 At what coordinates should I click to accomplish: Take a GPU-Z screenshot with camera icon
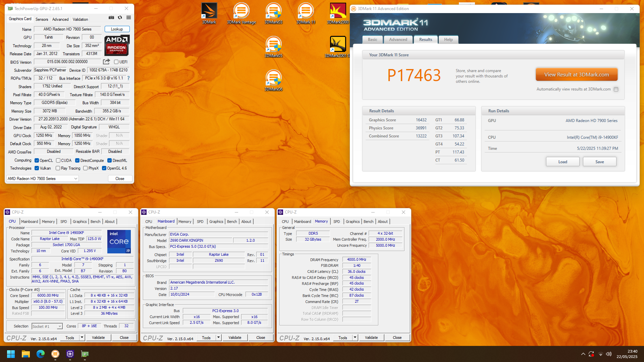click(x=111, y=17)
